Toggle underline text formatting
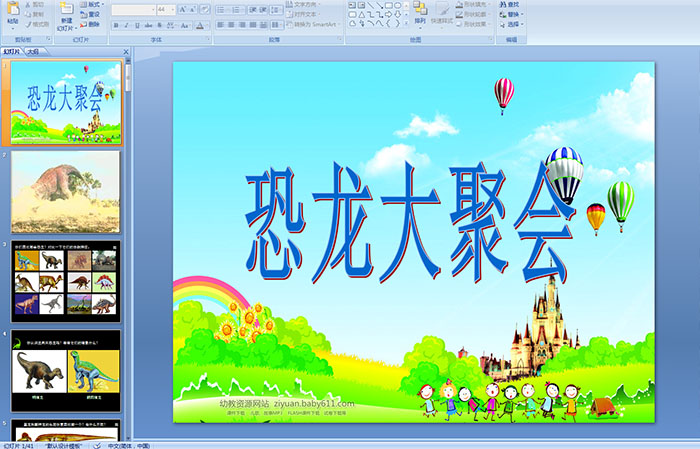 [x=135, y=24]
